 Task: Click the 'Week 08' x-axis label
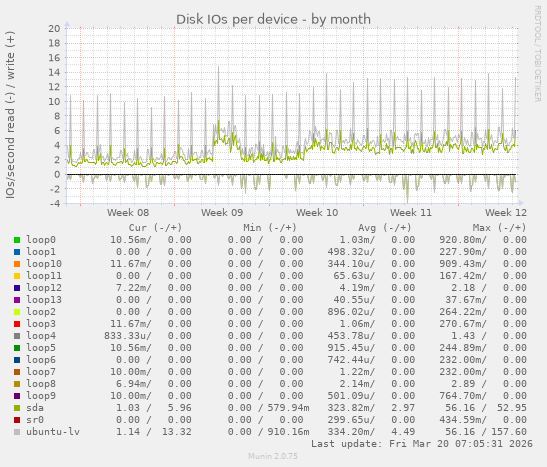coord(128,212)
